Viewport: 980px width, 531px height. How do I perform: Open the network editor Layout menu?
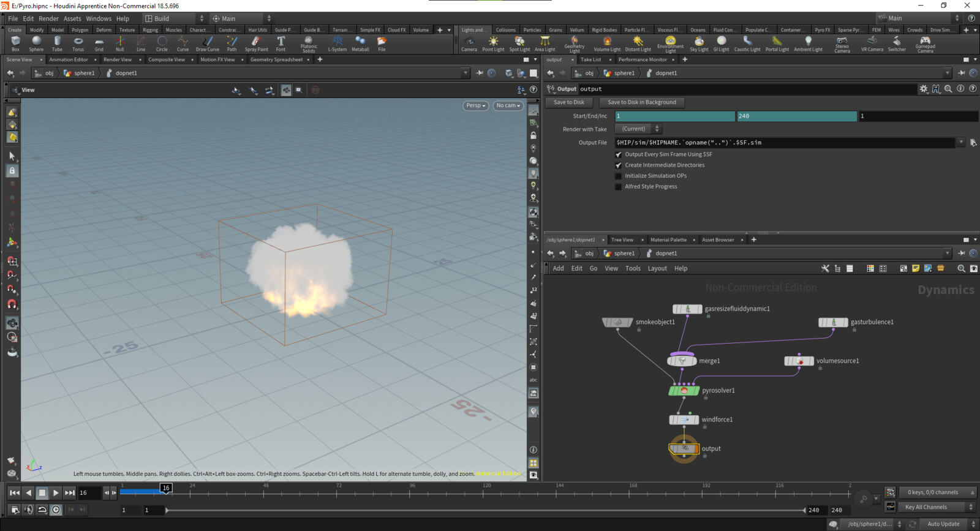pos(657,268)
